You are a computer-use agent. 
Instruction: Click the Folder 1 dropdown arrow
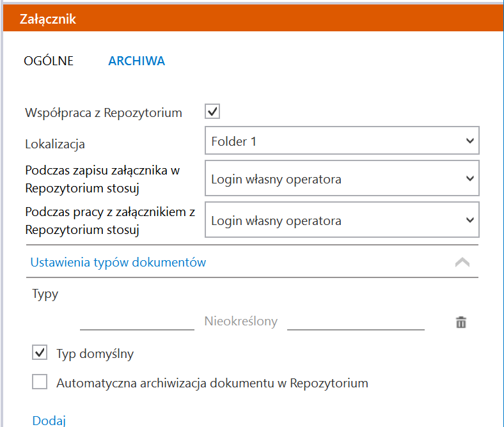tap(470, 141)
